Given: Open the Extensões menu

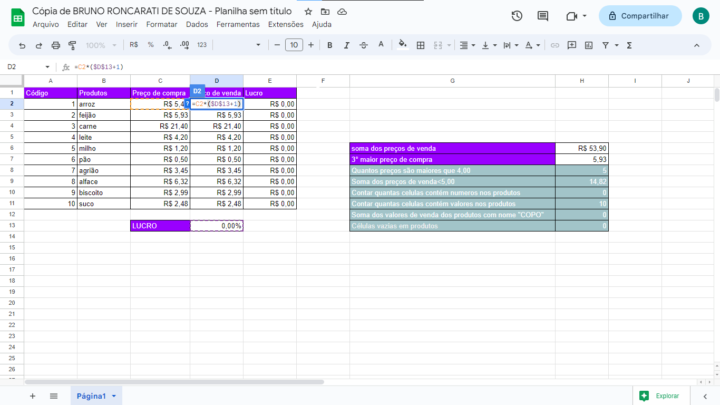Looking at the screenshot, I should point(286,24).
